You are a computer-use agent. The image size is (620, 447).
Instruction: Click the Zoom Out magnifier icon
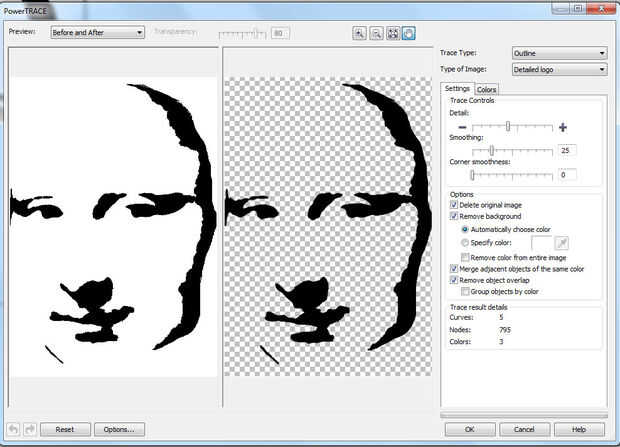376,33
